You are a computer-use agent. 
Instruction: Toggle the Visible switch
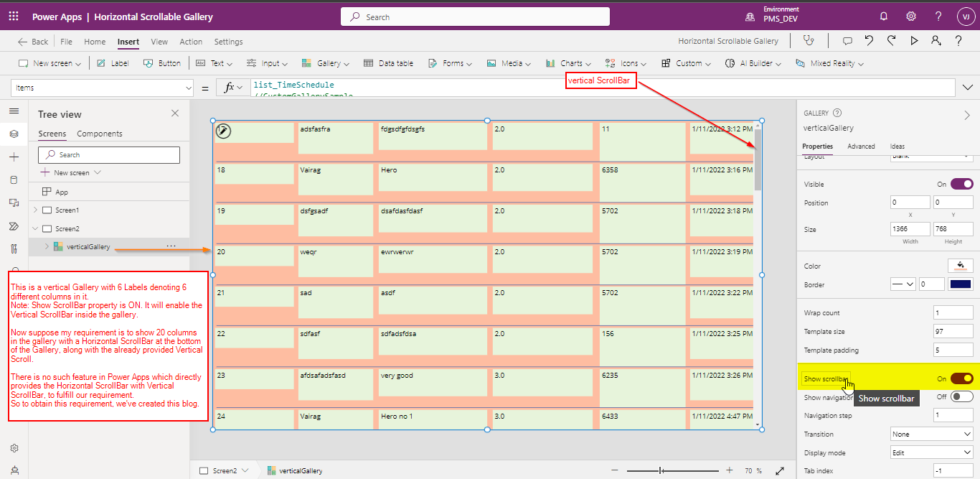[x=962, y=184]
